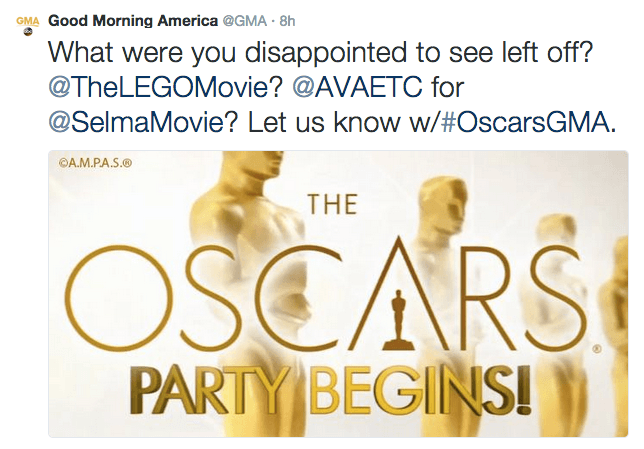Open the 8h tweet timestamp
This screenshot has height=449, width=644.
point(287,21)
